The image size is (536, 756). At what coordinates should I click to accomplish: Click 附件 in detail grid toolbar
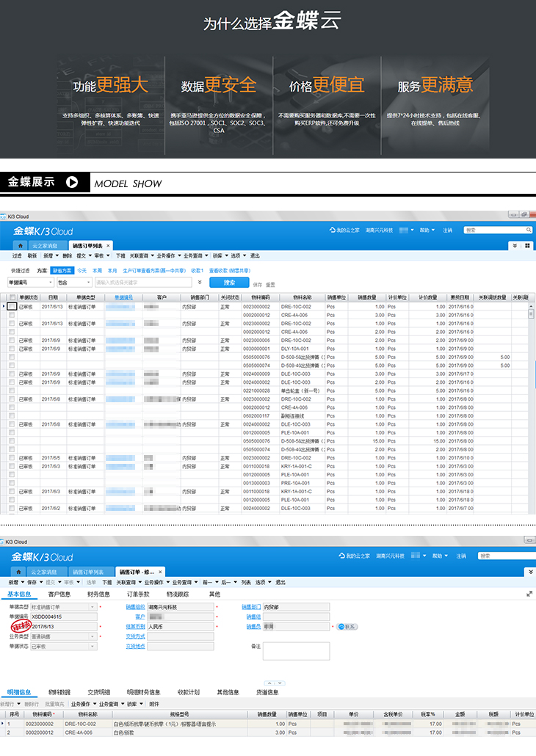coord(154,704)
